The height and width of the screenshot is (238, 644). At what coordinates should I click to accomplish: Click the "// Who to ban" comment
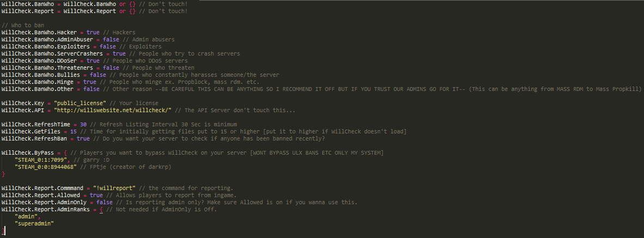point(22,26)
